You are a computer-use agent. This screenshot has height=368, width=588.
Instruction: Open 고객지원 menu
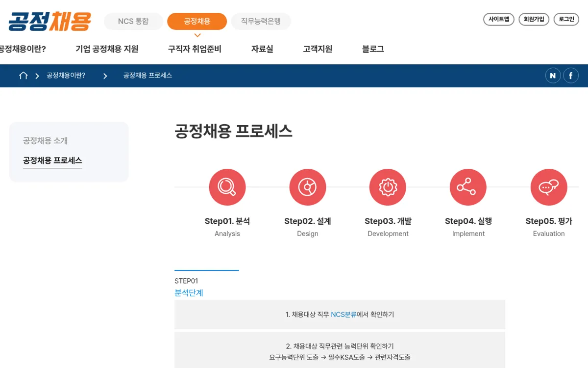[318, 49]
